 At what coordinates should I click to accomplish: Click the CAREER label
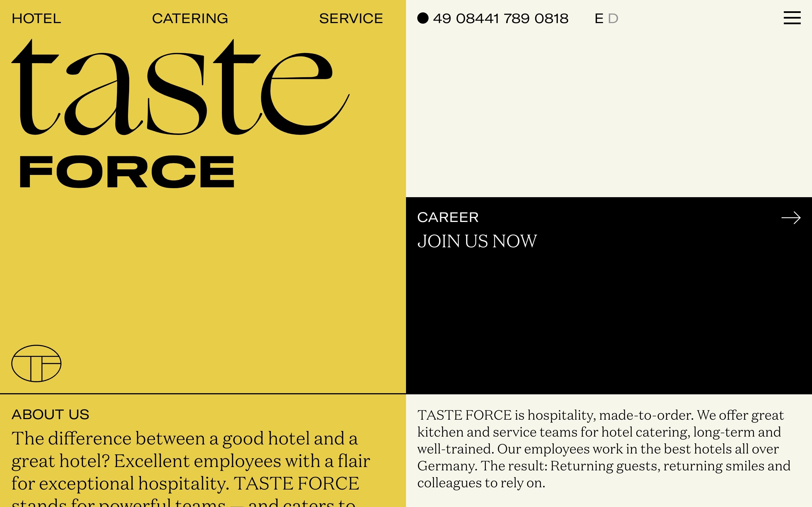coord(448,217)
